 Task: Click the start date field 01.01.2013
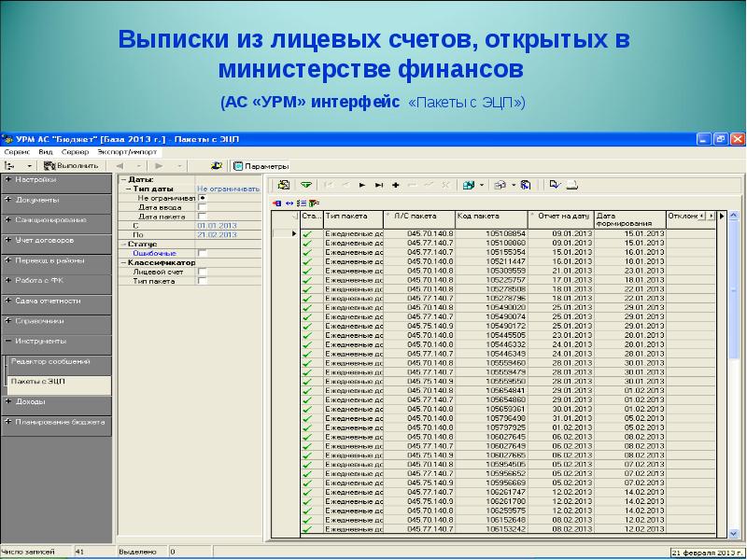point(217,226)
